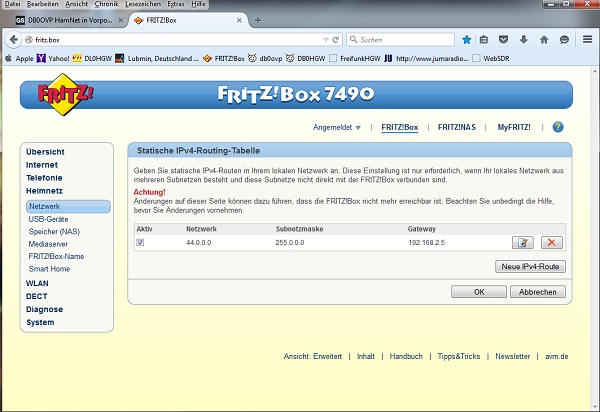
Task: Open the Hilfe menu
Action: tap(198, 4)
